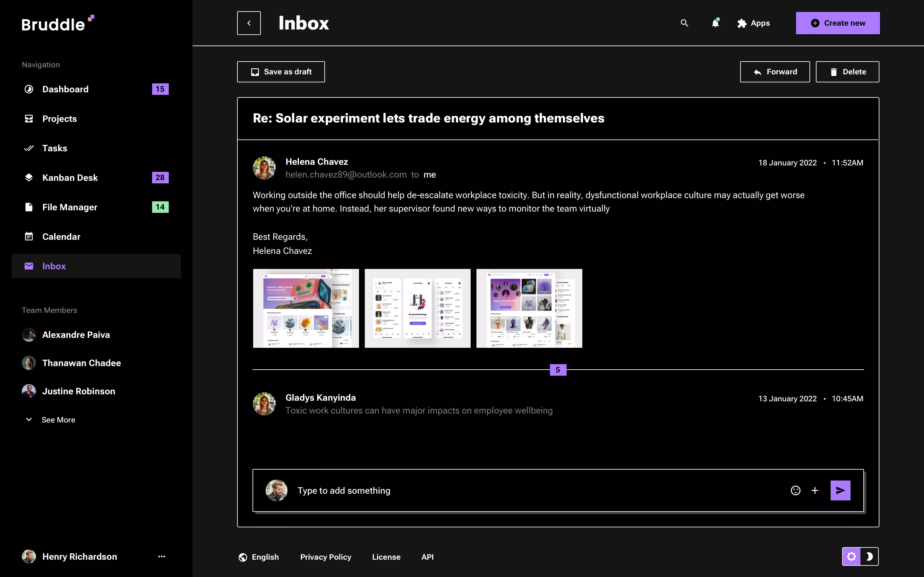Click the 5 hidden messages divider badge
The image size is (924, 577).
point(558,369)
